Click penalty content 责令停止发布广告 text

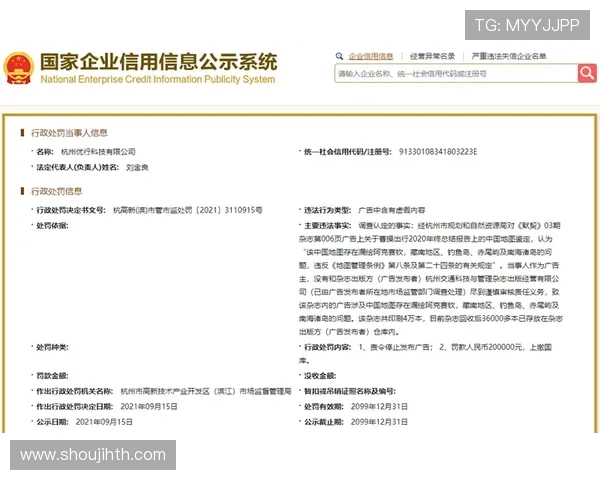coord(401,347)
